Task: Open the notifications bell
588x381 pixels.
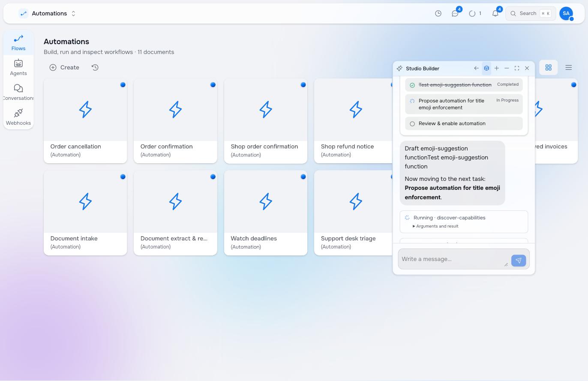Action: pyautogui.click(x=495, y=13)
